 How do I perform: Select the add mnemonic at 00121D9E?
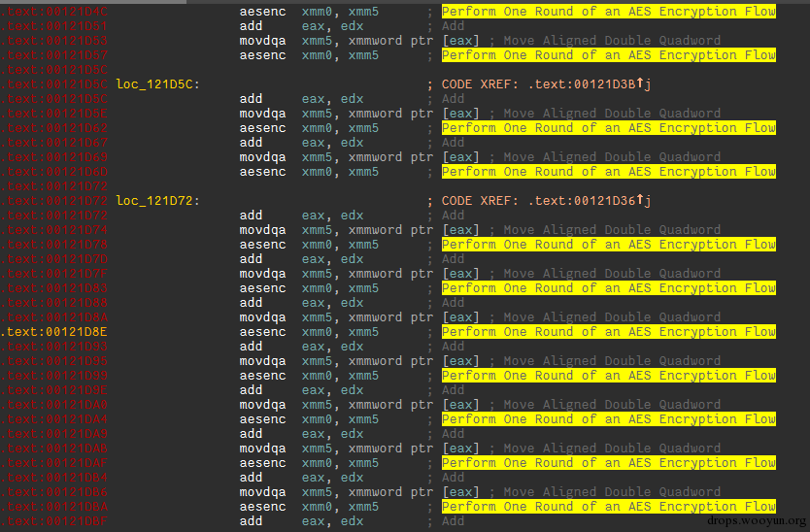click(251, 390)
